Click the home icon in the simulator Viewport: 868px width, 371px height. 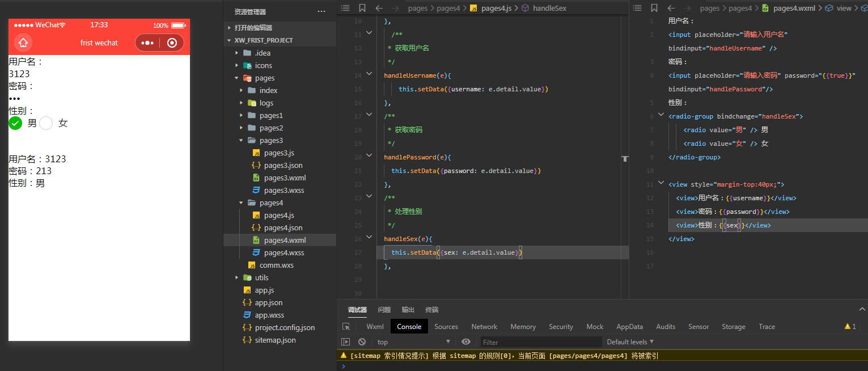pyautogui.click(x=23, y=43)
